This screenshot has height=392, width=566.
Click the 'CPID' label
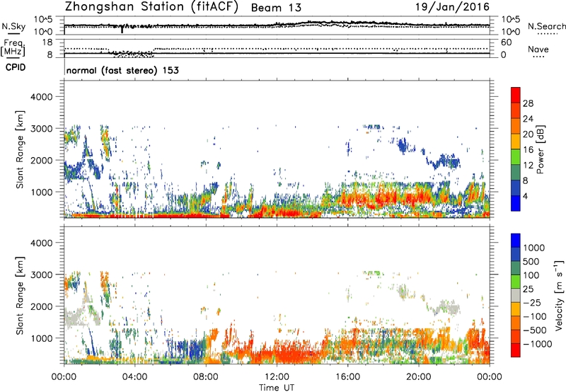[x=16, y=67]
